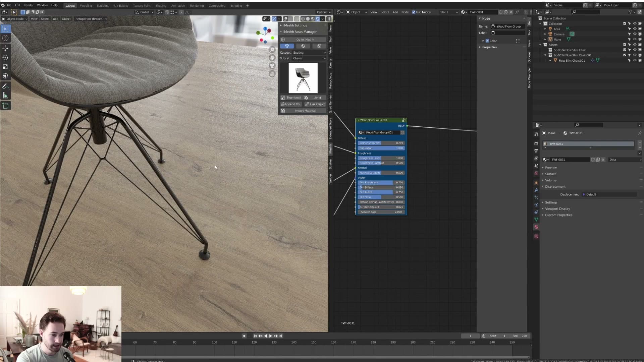This screenshot has width=644, height=362.
Task: Click the blend file button
Action: 315,98
